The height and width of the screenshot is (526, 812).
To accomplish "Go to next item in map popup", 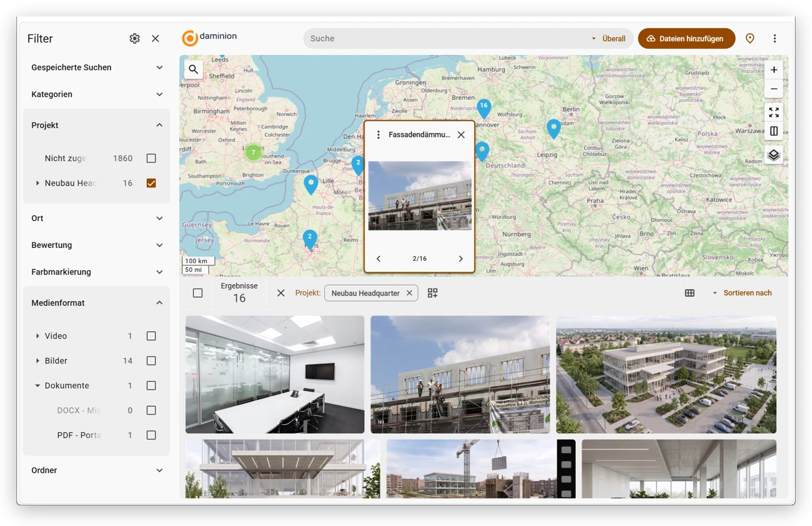I will (x=461, y=259).
